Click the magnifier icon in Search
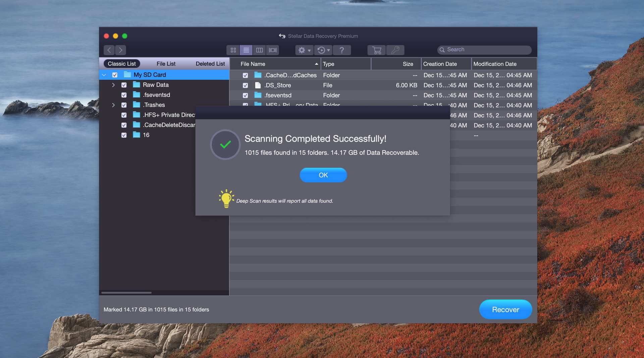 [442, 50]
